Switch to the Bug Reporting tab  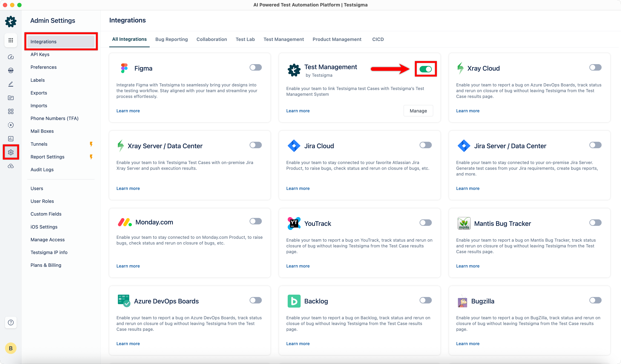171,39
